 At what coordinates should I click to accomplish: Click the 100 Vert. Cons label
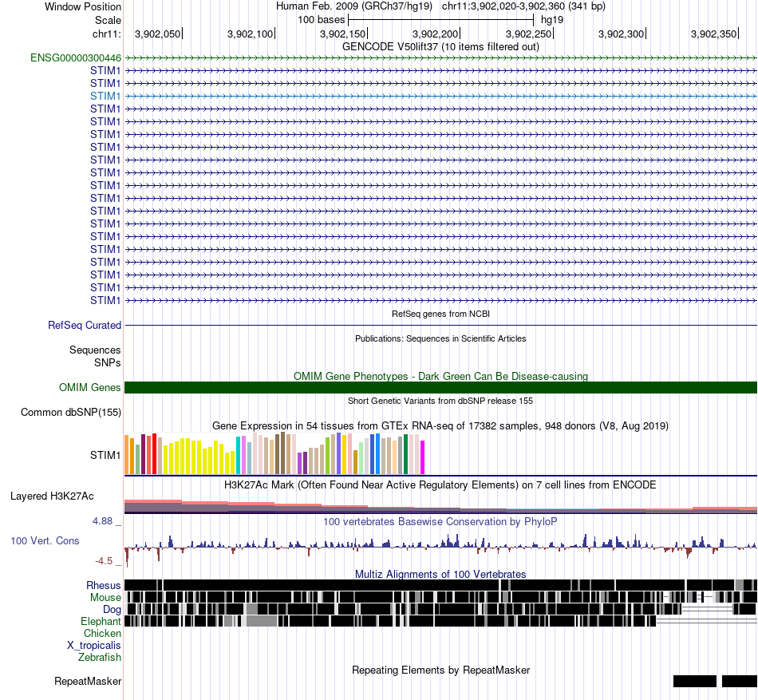coord(45,541)
